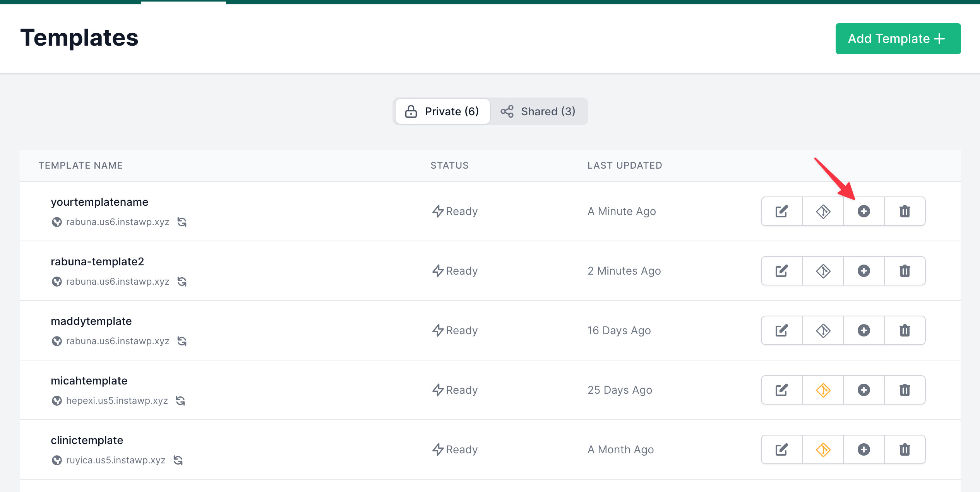Click the Add Template button
980x492 pixels.
tap(898, 39)
